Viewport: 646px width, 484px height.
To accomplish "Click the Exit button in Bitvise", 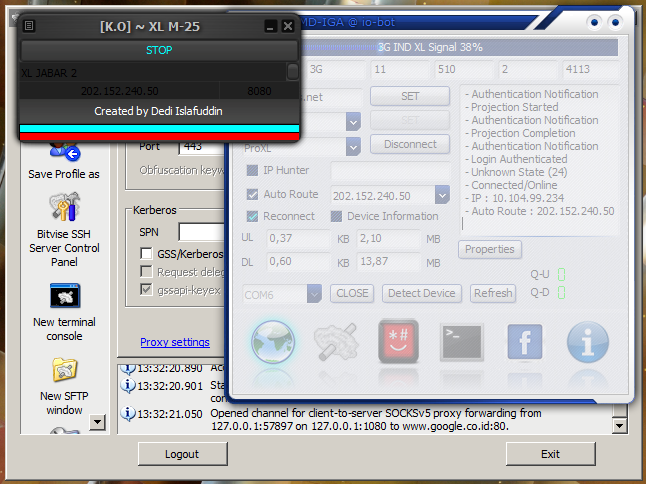I will coord(550,454).
